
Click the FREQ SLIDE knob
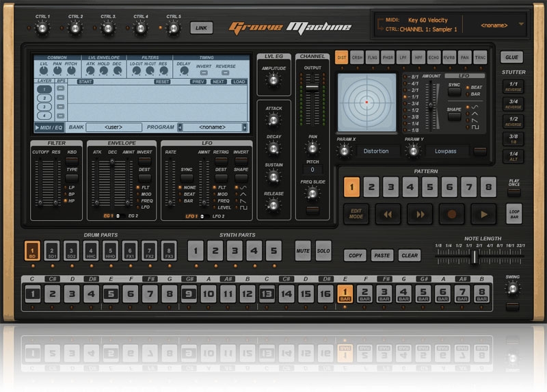pos(312,193)
